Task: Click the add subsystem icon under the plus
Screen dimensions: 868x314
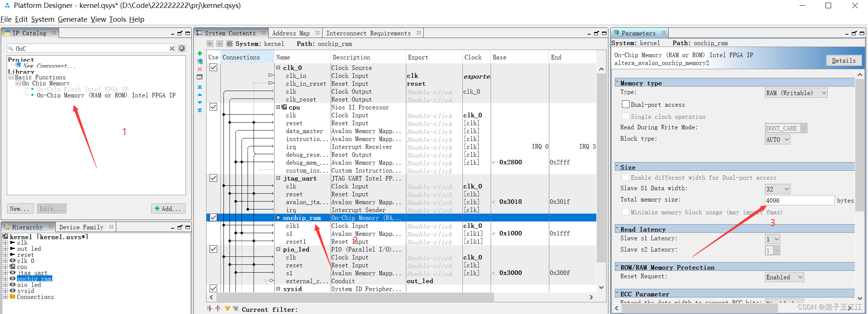Action: (200, 61)
